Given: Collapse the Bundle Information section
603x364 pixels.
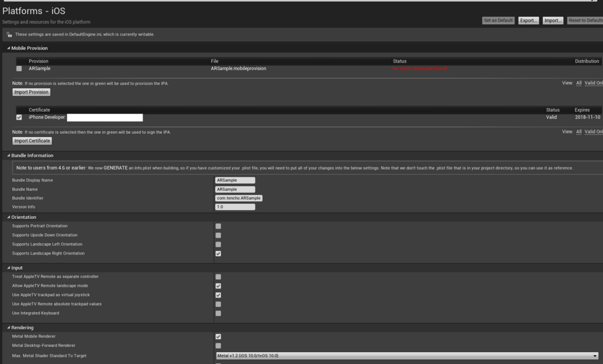Looking at the screenshot, I should (8, 155).
